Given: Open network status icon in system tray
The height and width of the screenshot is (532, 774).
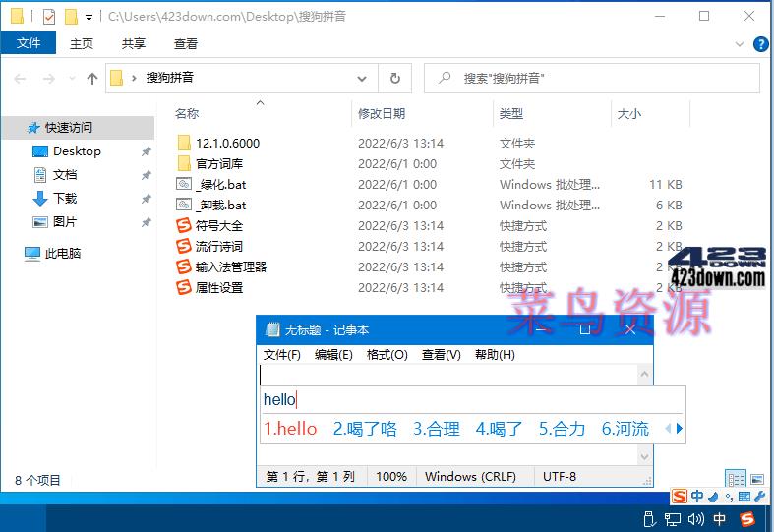Looking at the screenshot, I should (673, 519).
